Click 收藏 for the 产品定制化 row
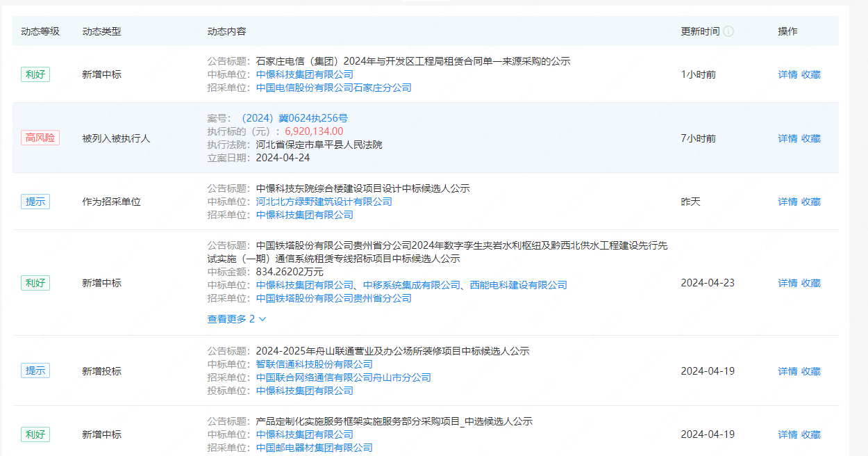Viewport: 868px width, 456px height. click(x=811, y=434)
